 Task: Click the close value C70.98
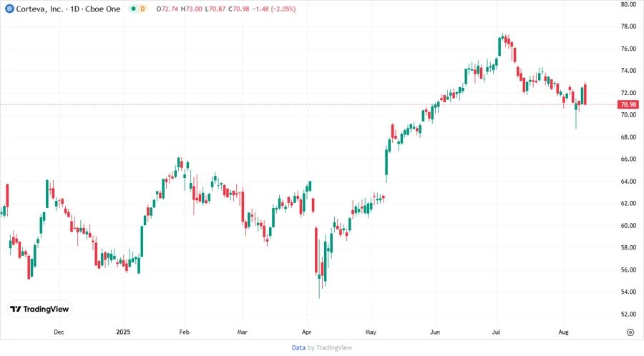point(238,9)
